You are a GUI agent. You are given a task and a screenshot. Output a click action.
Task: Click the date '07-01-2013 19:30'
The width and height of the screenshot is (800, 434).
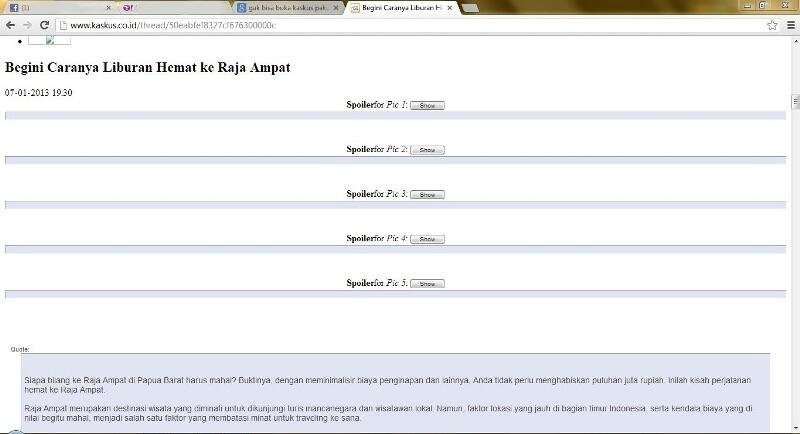[39, 93]
